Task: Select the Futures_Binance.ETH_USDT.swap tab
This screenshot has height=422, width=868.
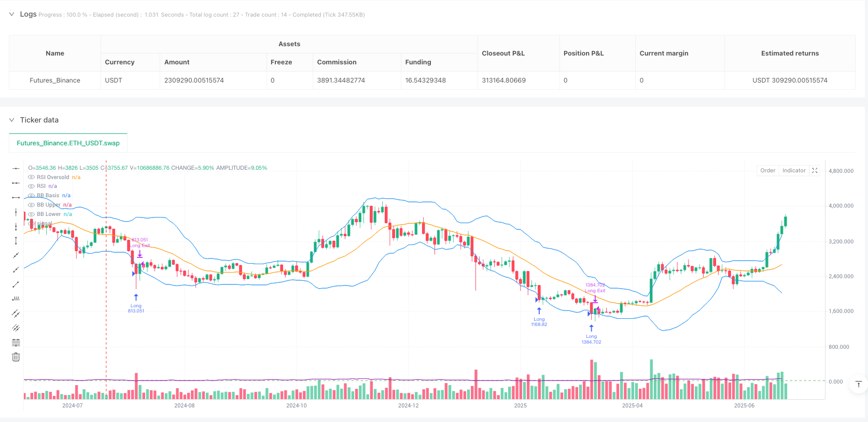Action: pos(68,143)
